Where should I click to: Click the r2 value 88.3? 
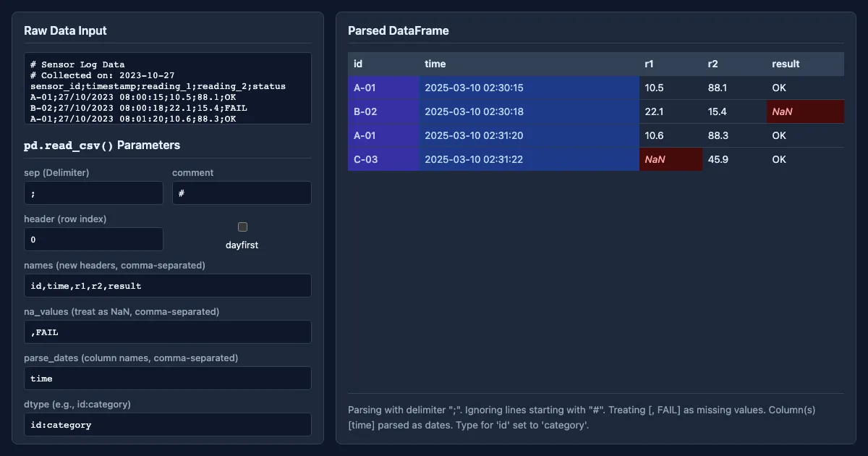[x=734, y=135]
